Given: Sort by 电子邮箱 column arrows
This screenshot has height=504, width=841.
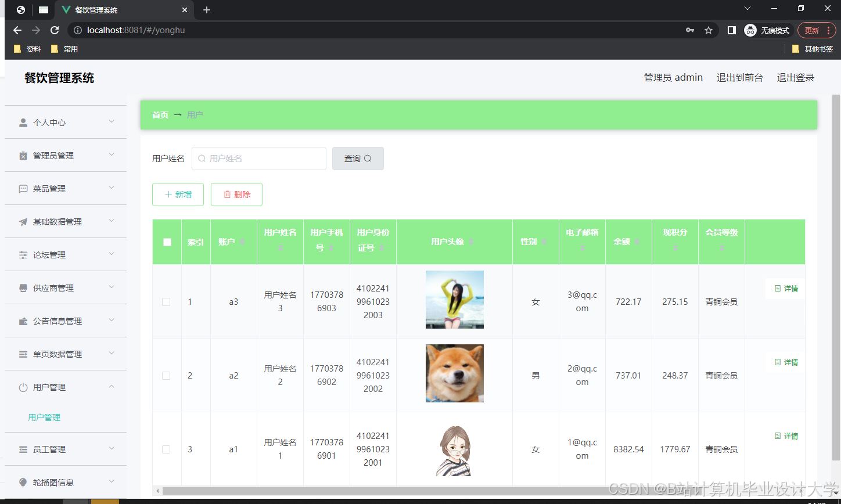Looking at the screenshot, I should 582,248.
